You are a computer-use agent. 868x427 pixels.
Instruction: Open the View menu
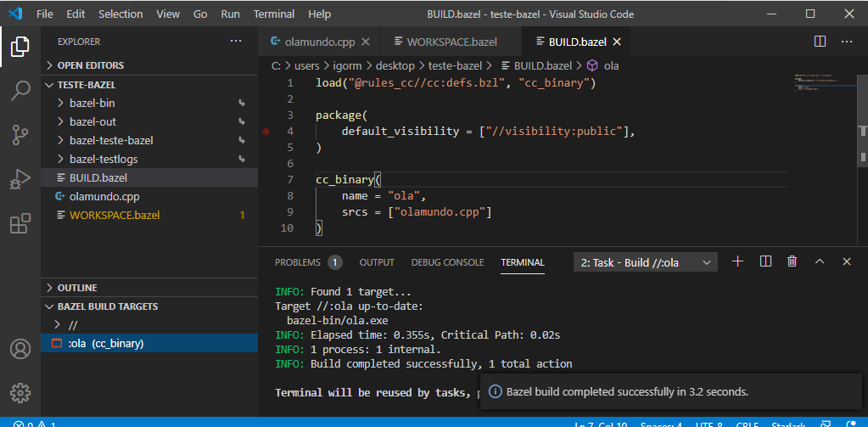(168, 14)
